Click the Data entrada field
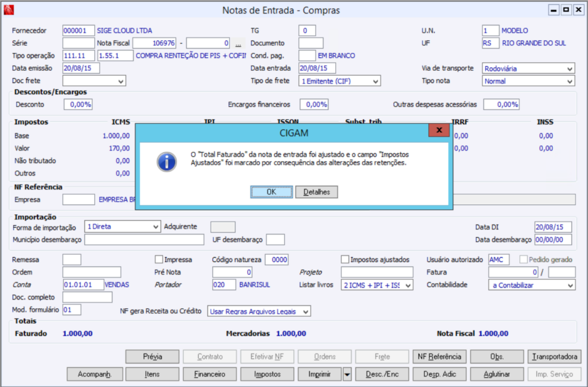The image size is (588, 387). [x=317, y=68]
